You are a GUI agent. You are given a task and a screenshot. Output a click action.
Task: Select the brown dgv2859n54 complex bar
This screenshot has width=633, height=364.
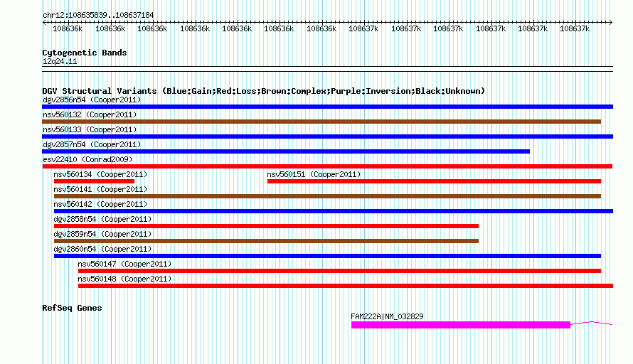pos(267,241)
